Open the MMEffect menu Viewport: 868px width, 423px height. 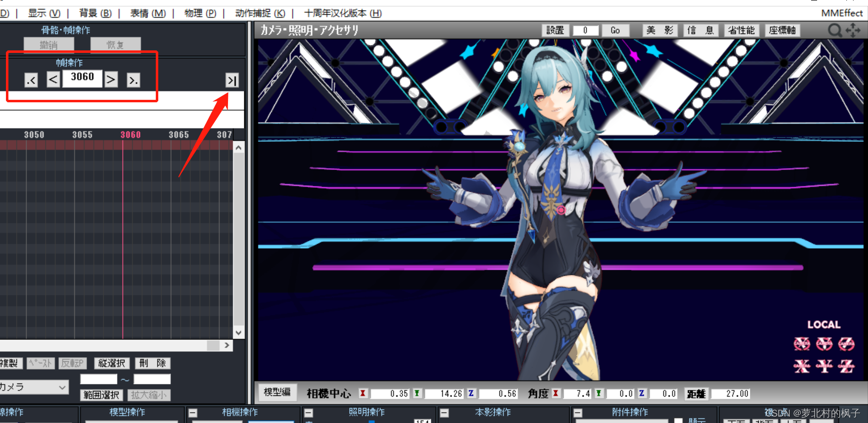pyautogui.click(x=842, y=13)
